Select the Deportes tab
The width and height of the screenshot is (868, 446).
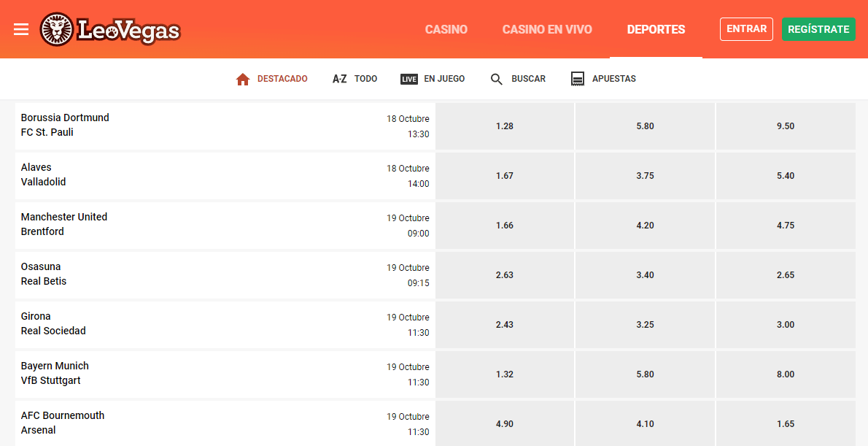click(656, 29)
